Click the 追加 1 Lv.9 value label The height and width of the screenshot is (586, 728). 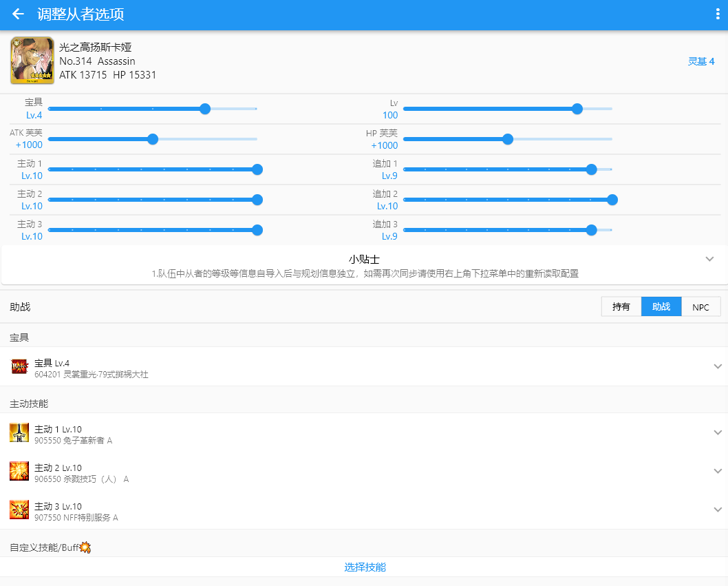coord(389,176)
